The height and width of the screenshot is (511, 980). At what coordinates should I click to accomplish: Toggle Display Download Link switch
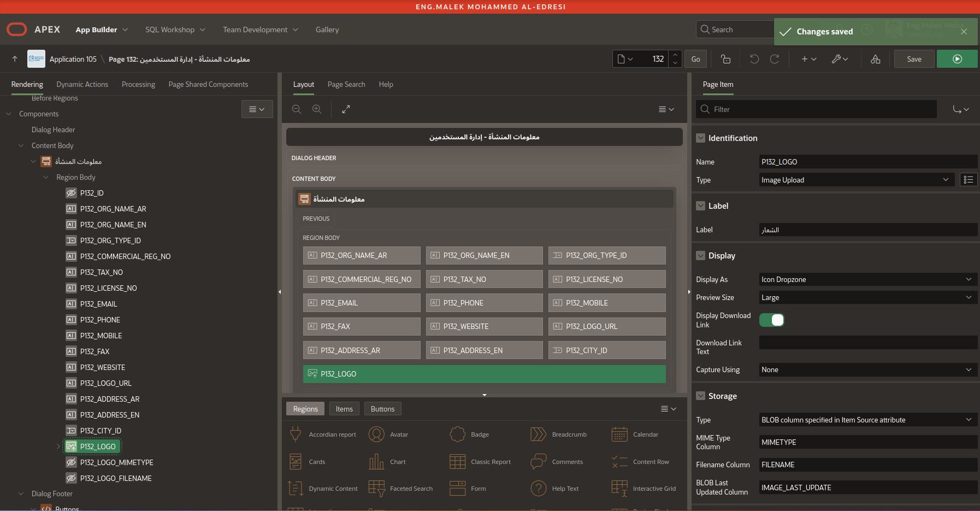(x=772, y=320)
